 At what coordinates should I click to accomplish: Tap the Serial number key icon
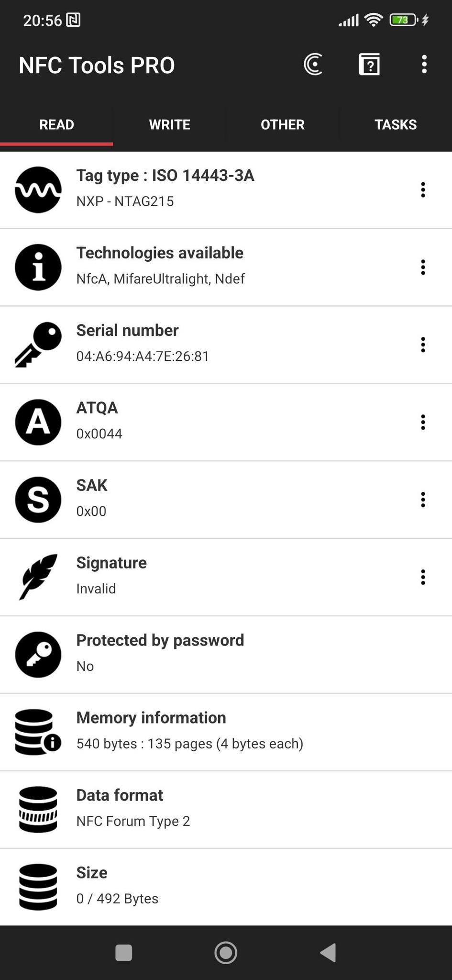38,345
